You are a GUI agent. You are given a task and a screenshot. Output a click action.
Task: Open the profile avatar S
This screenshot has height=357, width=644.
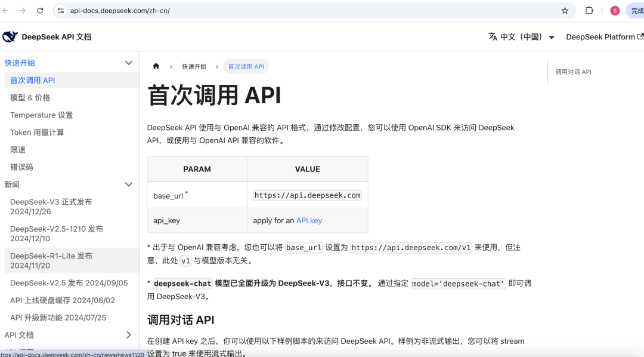(x=615, y=11)
